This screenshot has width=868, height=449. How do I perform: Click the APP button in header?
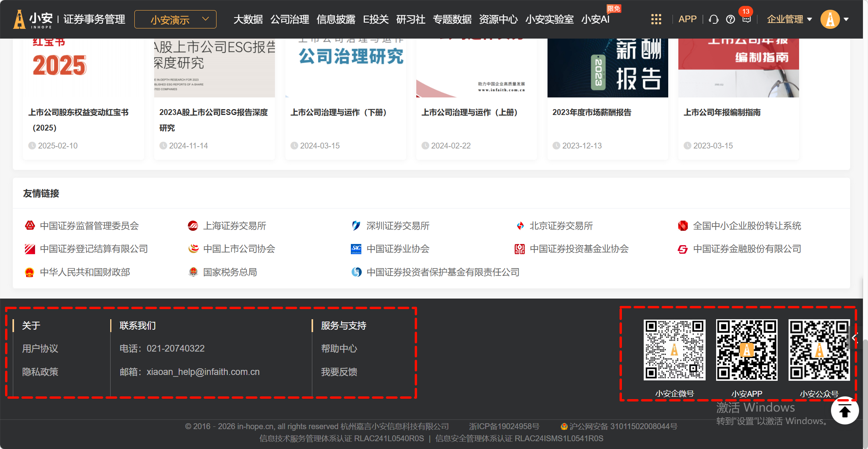(687, 19)
